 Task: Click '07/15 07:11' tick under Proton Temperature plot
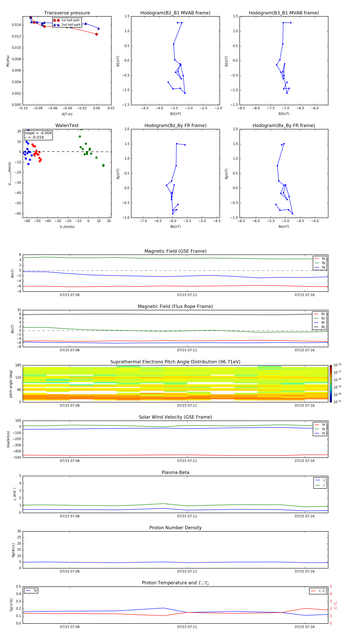pyautogui.click(x=187, y=627)
